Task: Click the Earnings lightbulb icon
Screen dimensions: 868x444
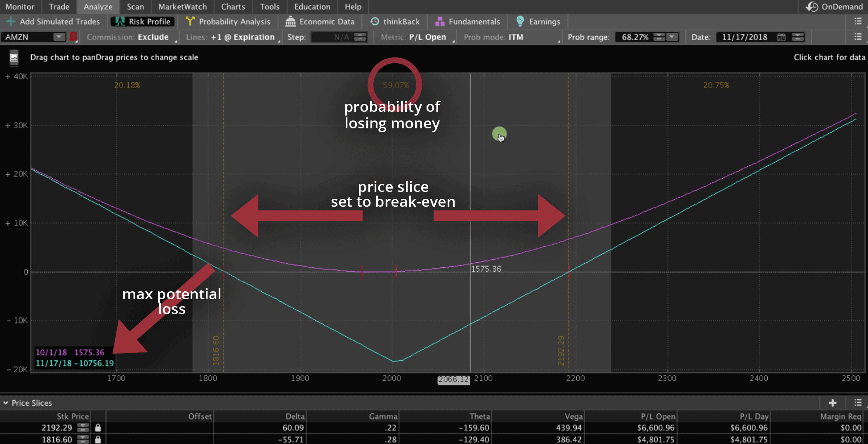Action: click(x=520, y=21)
